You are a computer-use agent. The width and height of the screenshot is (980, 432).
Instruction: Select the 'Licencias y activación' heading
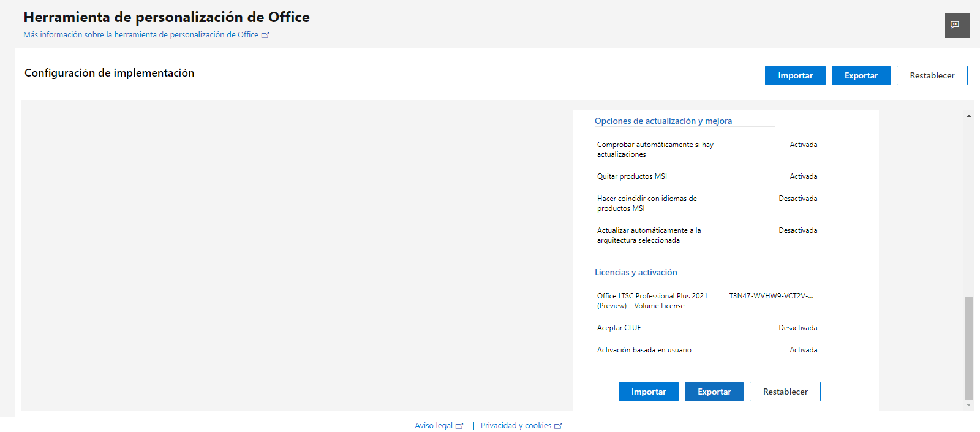pos(636,272)
